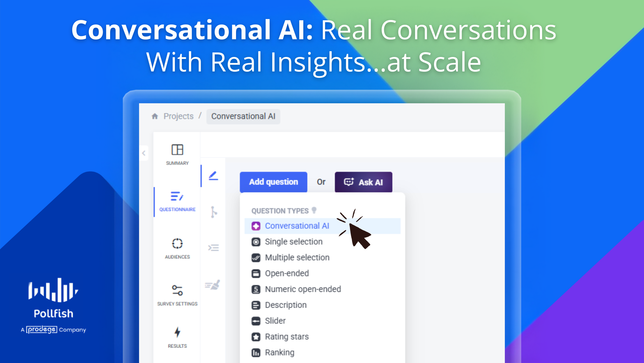Choose Ranking question type
The image size is (644, 363).
click(322, 352)
